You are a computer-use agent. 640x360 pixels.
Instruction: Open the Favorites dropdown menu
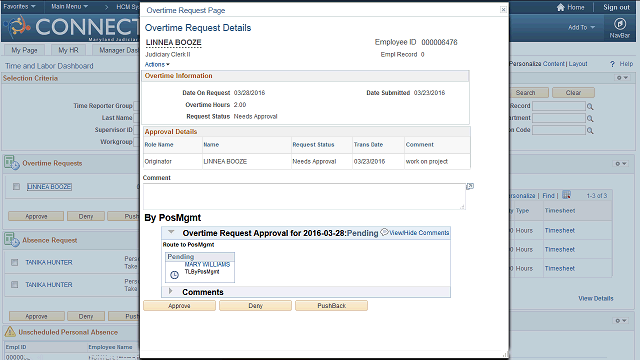click(19, 7)
